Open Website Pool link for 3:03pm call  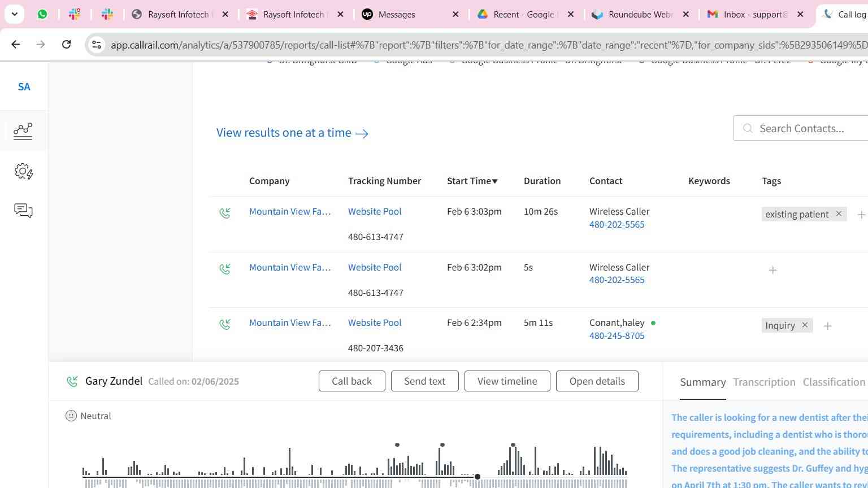pyautogui.click(x=375, y=211)
